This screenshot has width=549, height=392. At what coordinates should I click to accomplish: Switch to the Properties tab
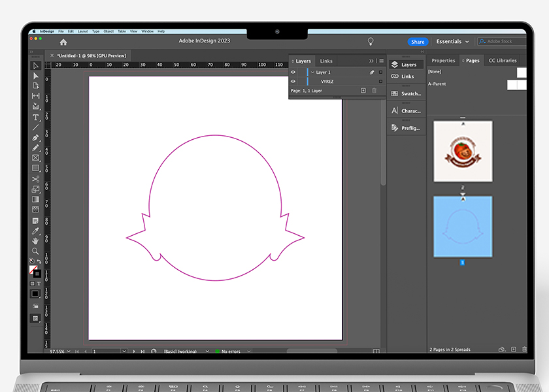(443, 61)
